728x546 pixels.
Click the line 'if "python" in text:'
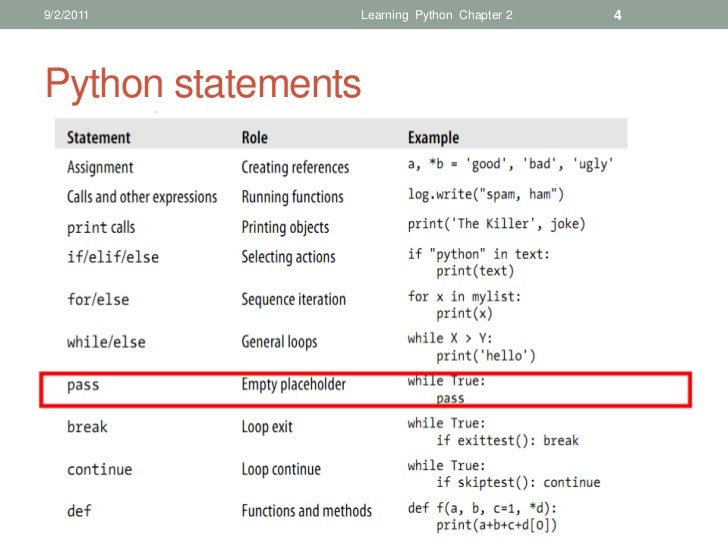478,254
